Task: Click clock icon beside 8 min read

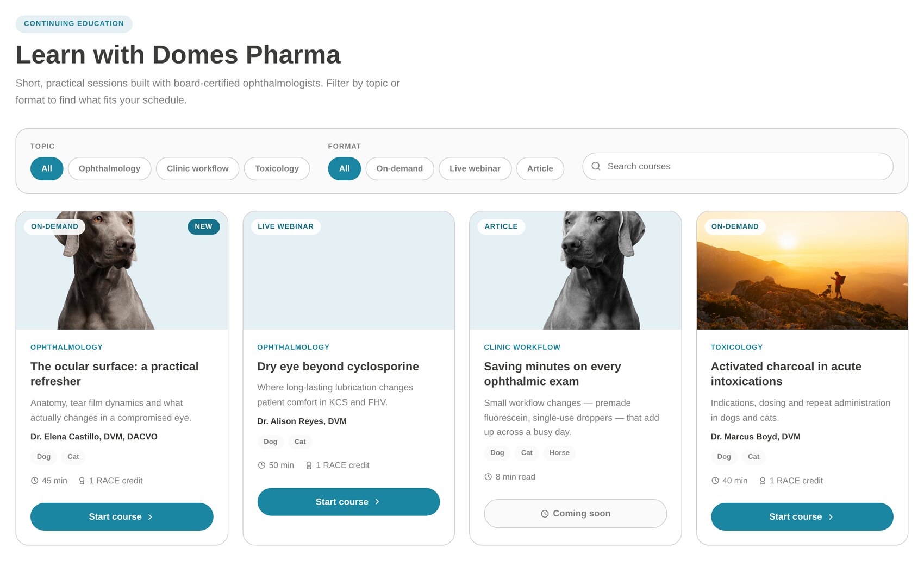Action: coord(488,477)
